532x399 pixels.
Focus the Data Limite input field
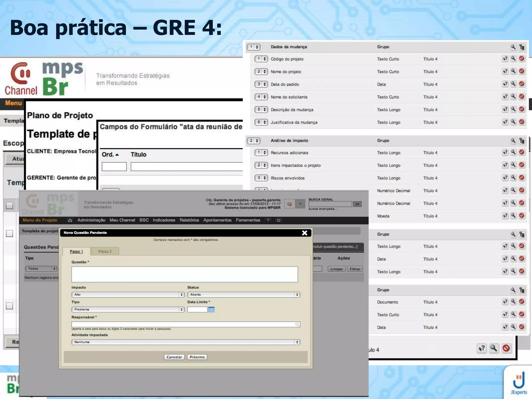[x=197, y=309]
